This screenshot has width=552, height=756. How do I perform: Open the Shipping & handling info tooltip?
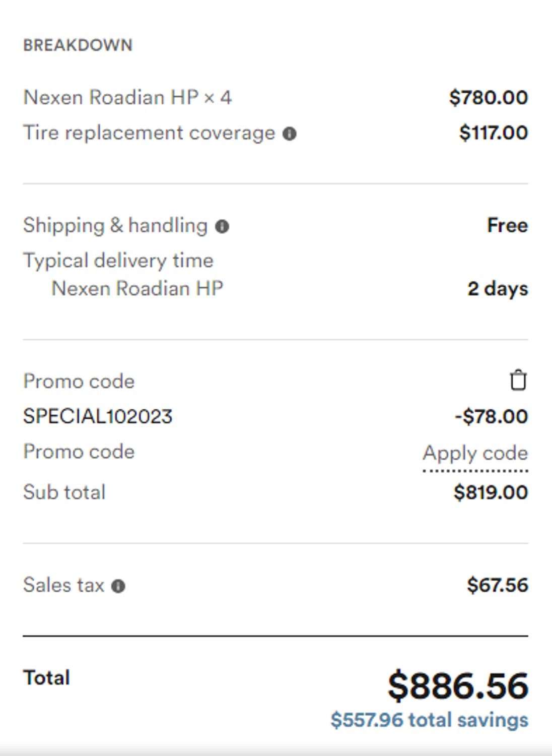(222, 227)
